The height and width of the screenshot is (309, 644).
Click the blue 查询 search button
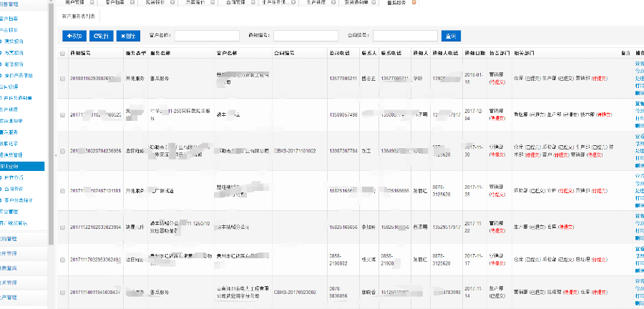tap(451, 36)
